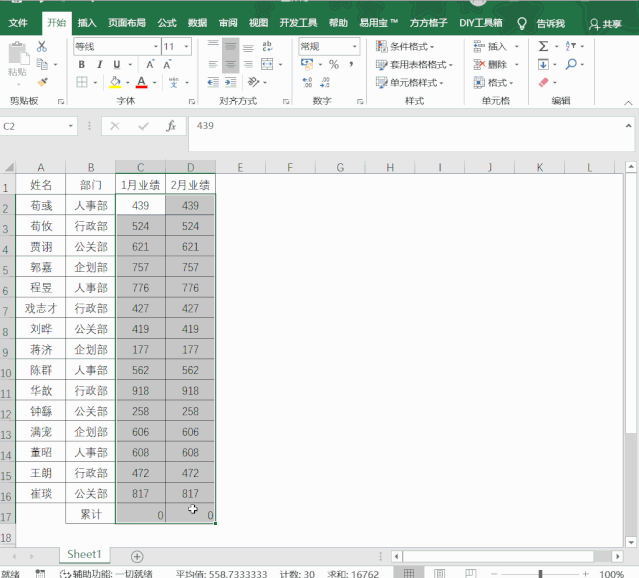
Task: Toggle top vertical alignment
Action: coord(213,46)
